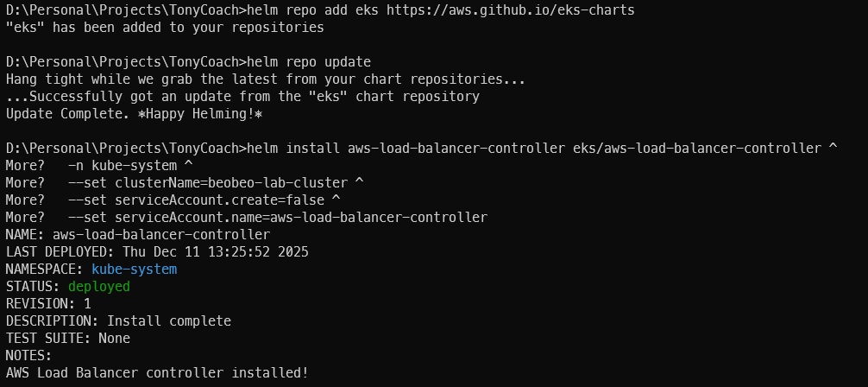Click the "helm repo update" command text
The width and height of the screenshot is (868, 387).
coord(308,62)
